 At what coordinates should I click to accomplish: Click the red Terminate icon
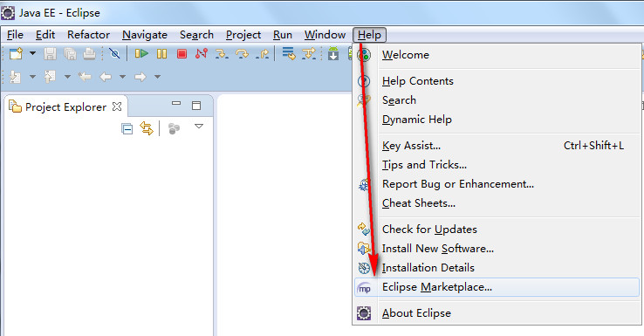point(182,54)
